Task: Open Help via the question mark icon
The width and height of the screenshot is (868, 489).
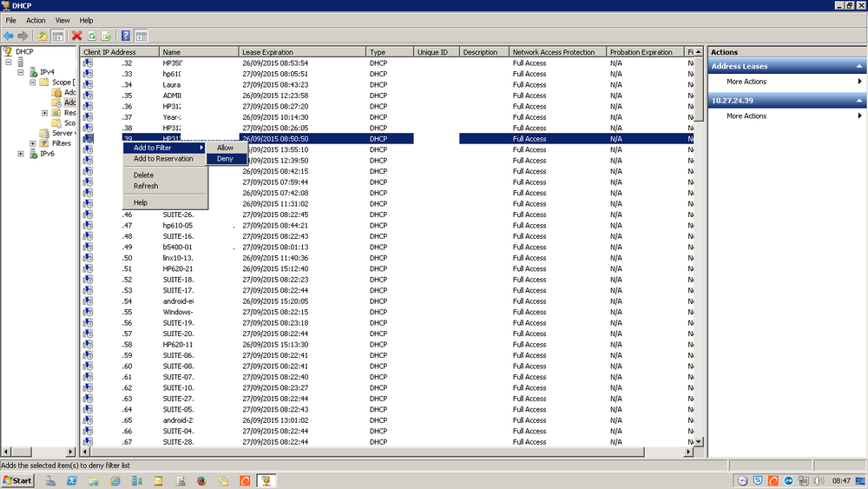Action: tap(126, 36)
